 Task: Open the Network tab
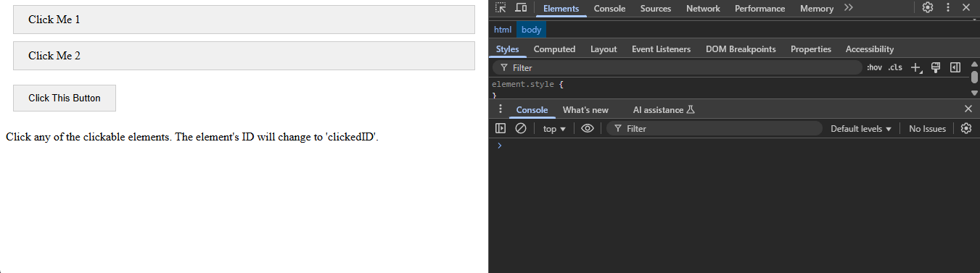tap(703, 9)
